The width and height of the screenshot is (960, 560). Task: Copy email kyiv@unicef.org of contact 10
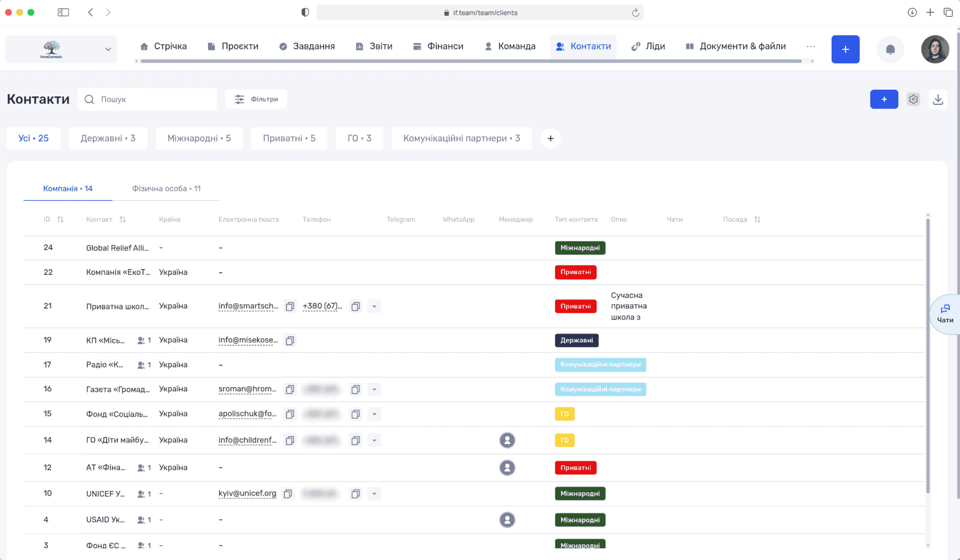pyautogui.click(x=288, y=494)
